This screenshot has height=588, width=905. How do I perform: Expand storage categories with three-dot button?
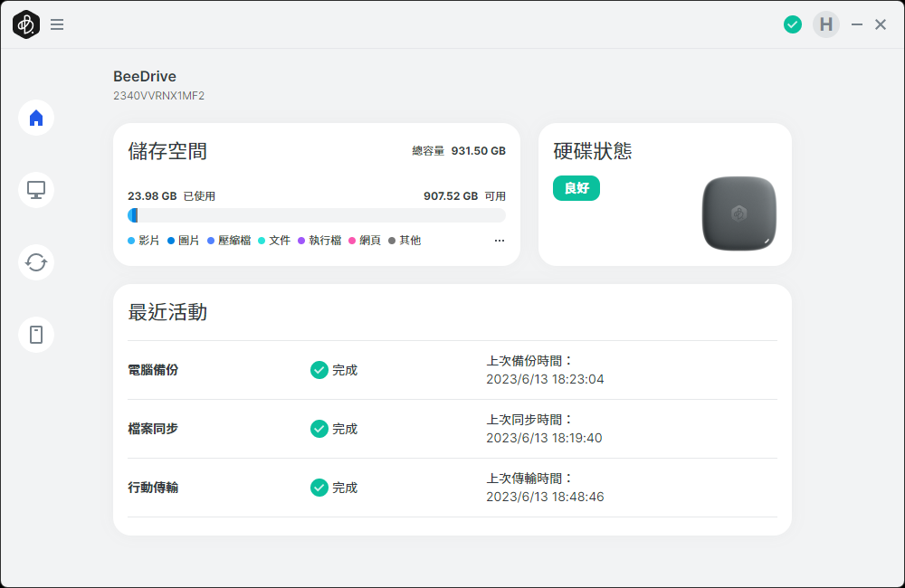coord(500,241)
